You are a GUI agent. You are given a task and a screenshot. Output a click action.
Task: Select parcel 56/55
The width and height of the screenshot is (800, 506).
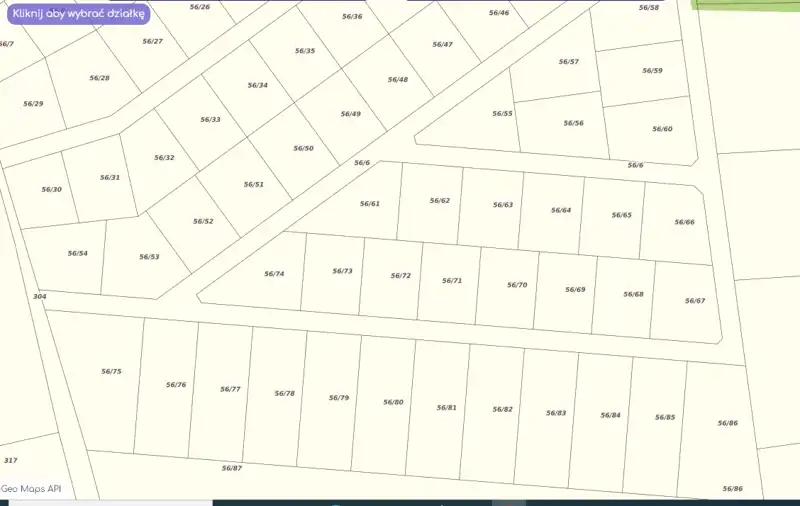[502, 113]
